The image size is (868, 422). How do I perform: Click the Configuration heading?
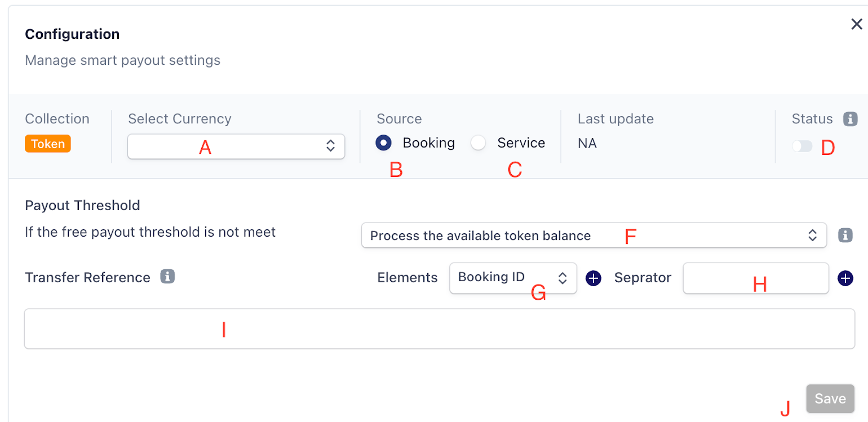[x=72, y=34]
